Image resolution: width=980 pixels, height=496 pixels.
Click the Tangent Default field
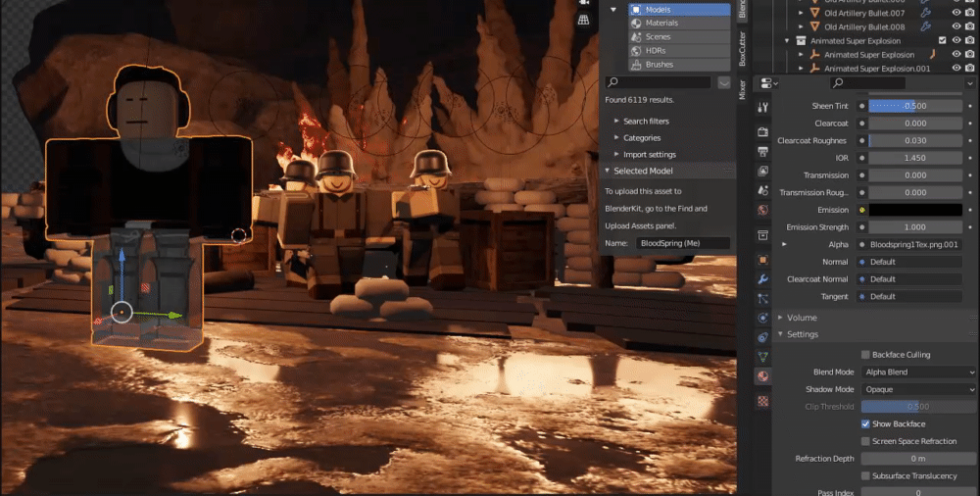(910, 297)
